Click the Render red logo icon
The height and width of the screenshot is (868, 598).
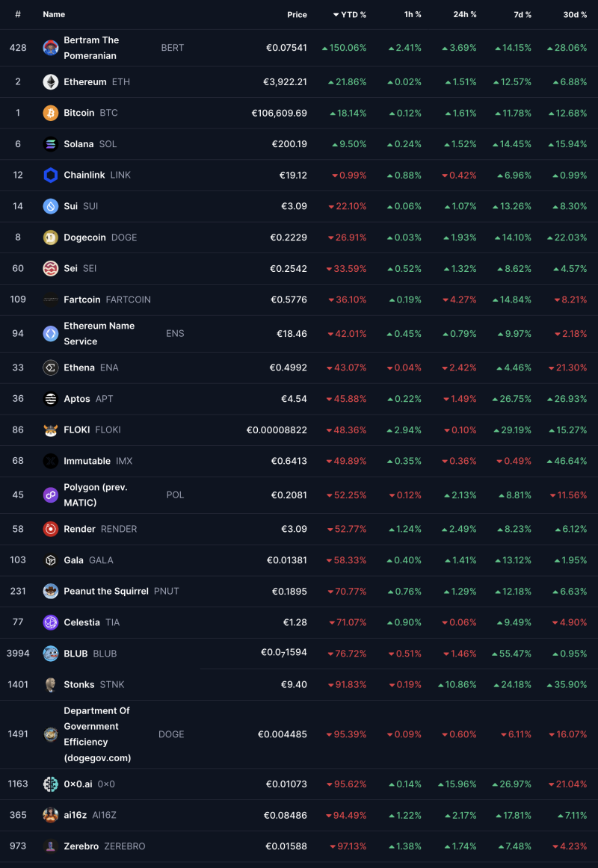pos(51,529)
